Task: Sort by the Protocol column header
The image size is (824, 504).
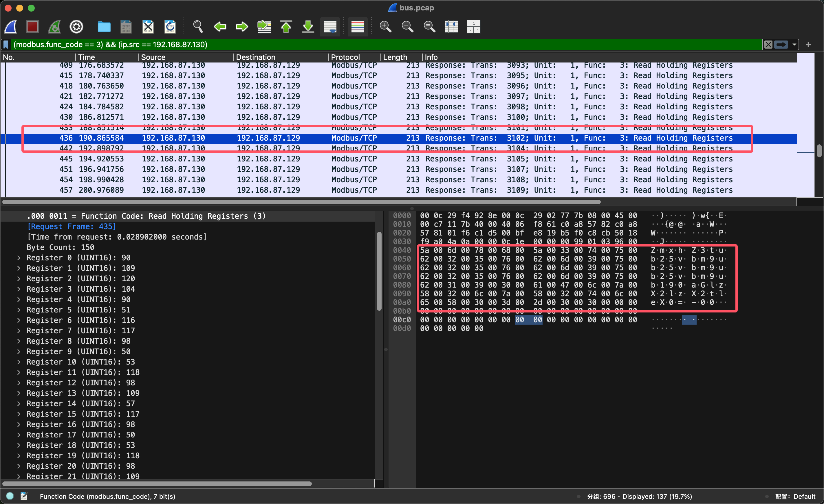Action: coord(354,57)
